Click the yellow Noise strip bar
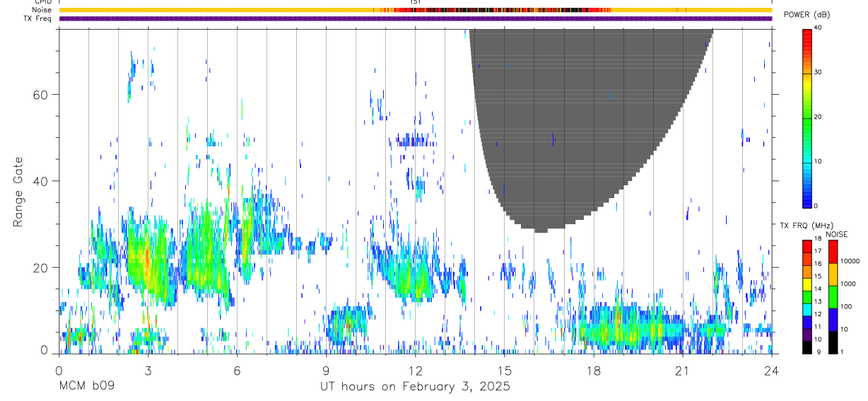 pos(416,10)
